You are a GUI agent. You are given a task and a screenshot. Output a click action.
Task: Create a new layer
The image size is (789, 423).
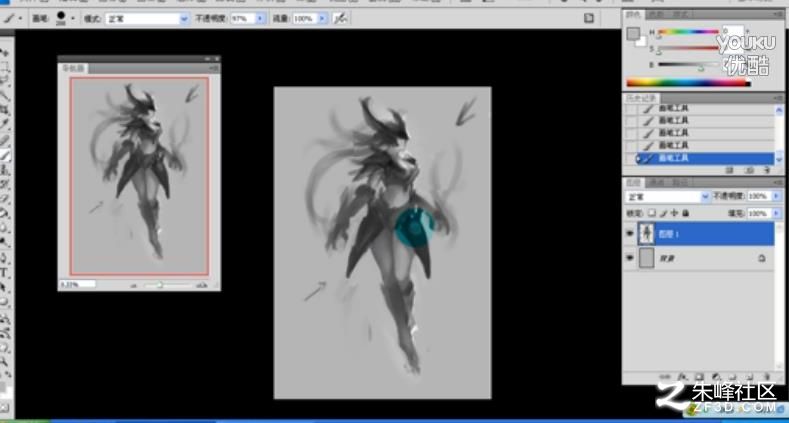pyautogui.click(x=750, y=376)
